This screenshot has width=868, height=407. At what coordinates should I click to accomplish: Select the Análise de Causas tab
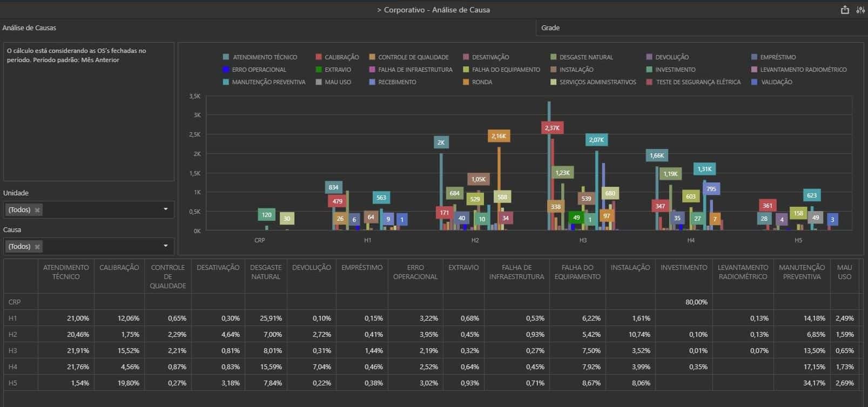point(29,28)
